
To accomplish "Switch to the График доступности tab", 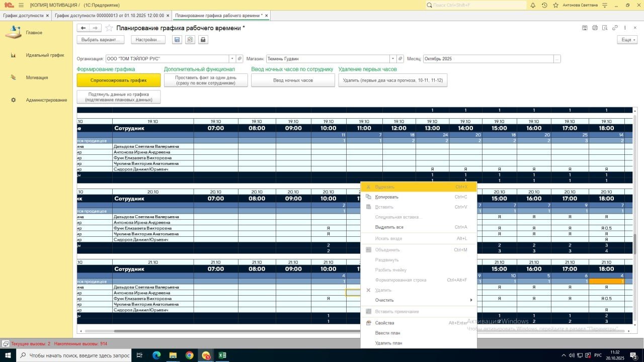I will tap(23, 16).
